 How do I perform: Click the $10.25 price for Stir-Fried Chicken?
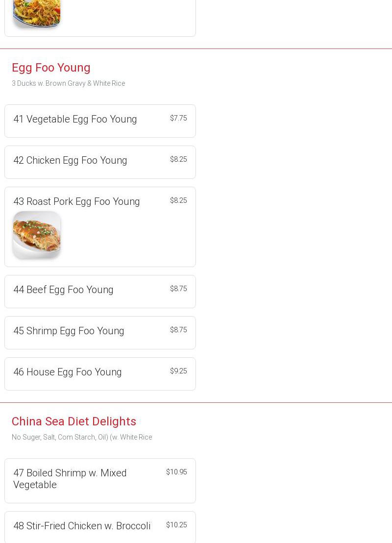176,525
